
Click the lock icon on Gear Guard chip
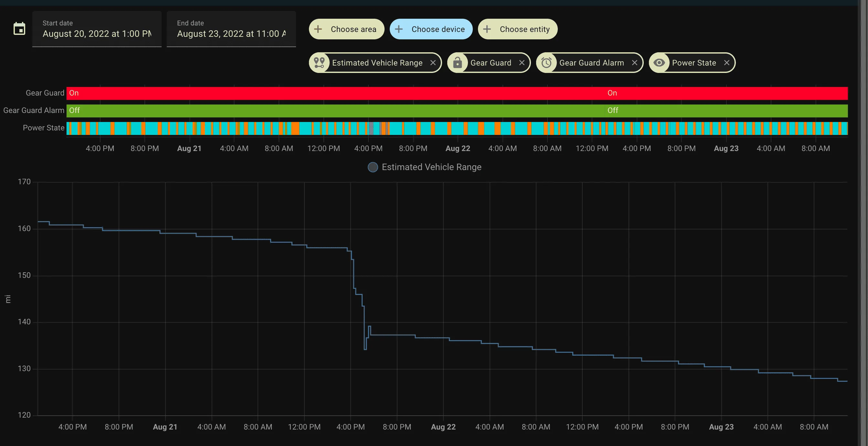457,63
